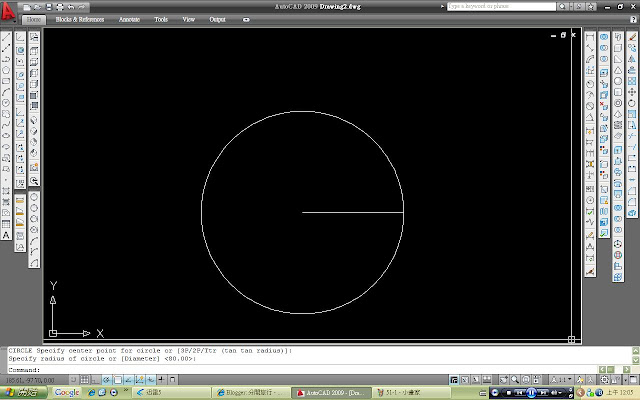Click the AutoCAD 2009 taskbar button
Screen dimensions: 640x400
(x=331, y=393)
